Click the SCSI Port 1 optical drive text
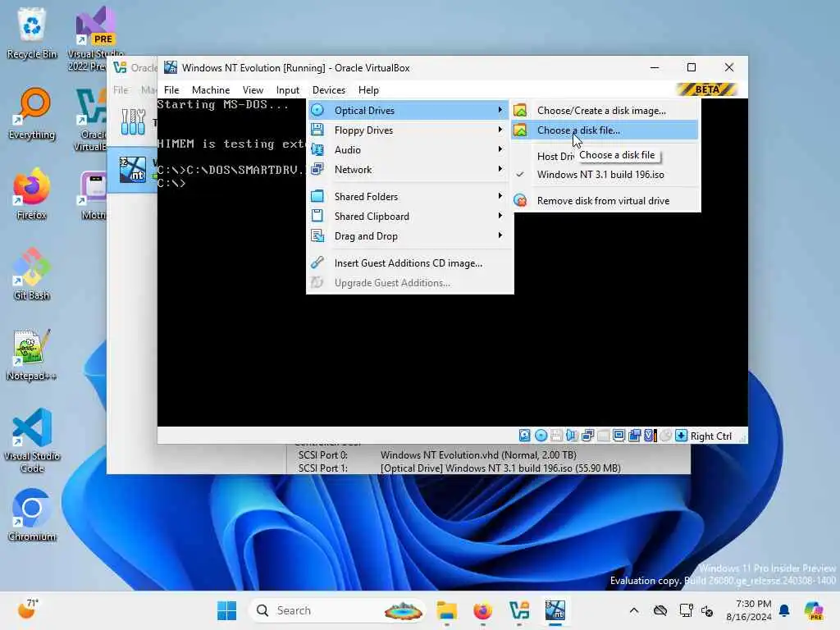This screenshot has height=630, width=840. 500,468
